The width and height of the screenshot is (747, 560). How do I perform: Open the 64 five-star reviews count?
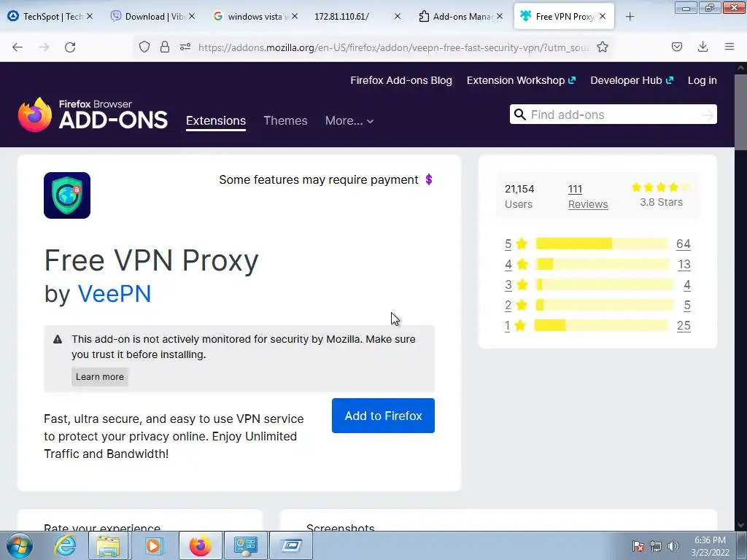[683, 244]
